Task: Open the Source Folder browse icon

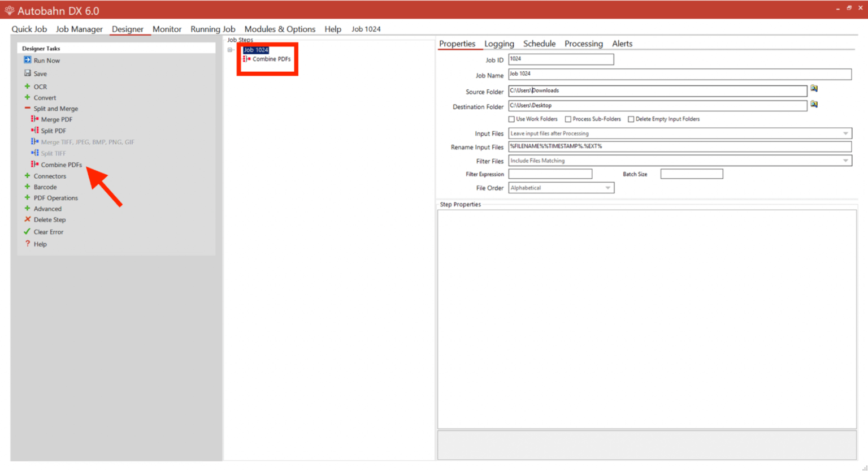Action: (814, 88)
